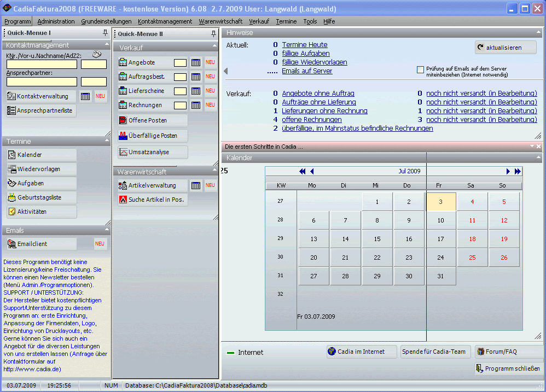
Task: Click fällige Aufgaben link
Action: (x=306, y=54)
